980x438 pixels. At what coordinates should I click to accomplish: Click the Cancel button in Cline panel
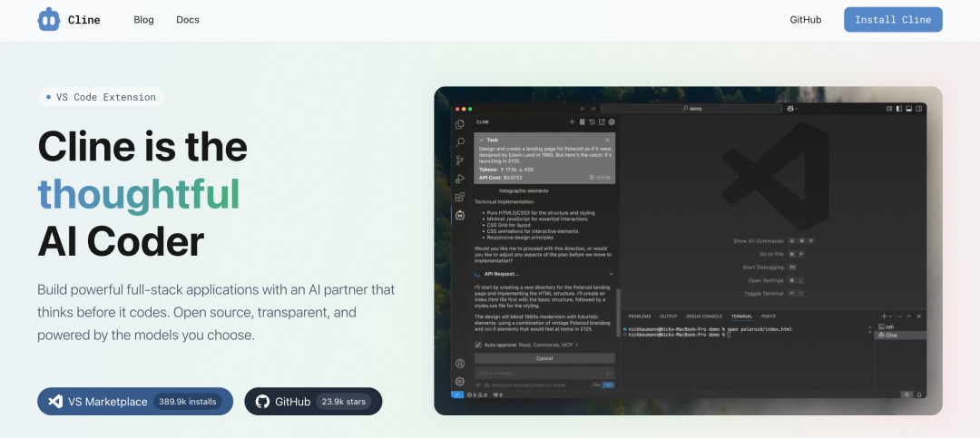point(544,358)
